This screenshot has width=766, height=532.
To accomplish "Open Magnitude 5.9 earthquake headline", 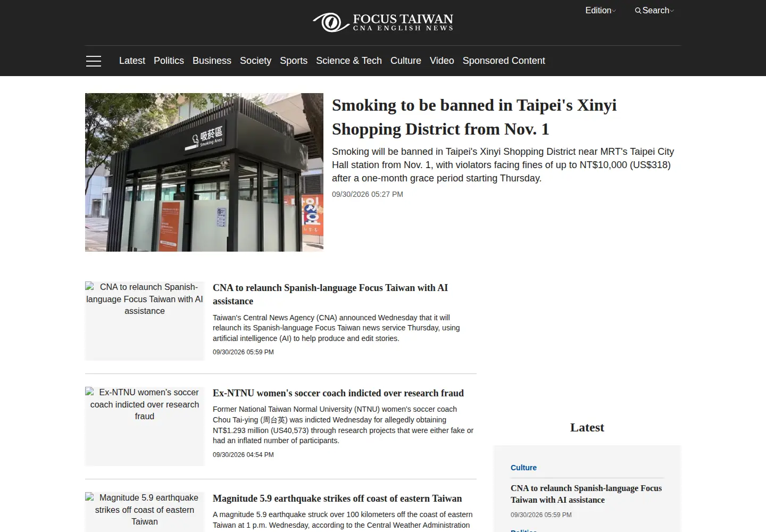I will point(337,498).
